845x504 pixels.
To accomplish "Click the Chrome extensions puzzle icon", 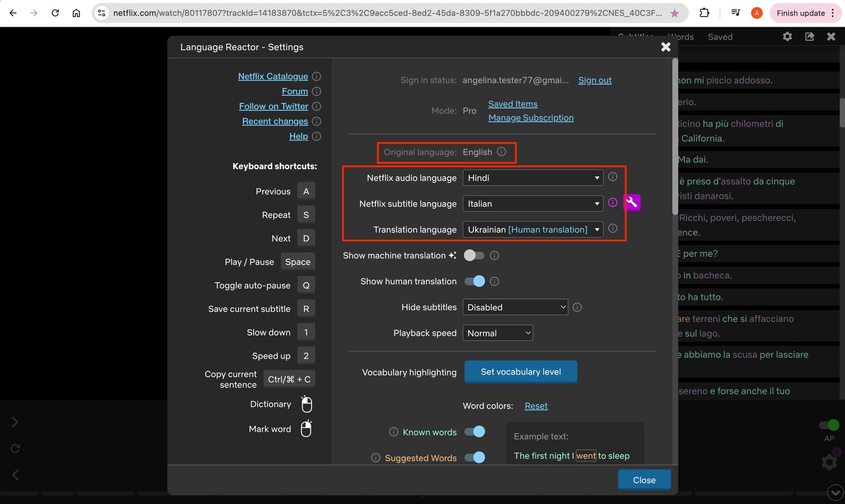I will (x=704, y=13).
